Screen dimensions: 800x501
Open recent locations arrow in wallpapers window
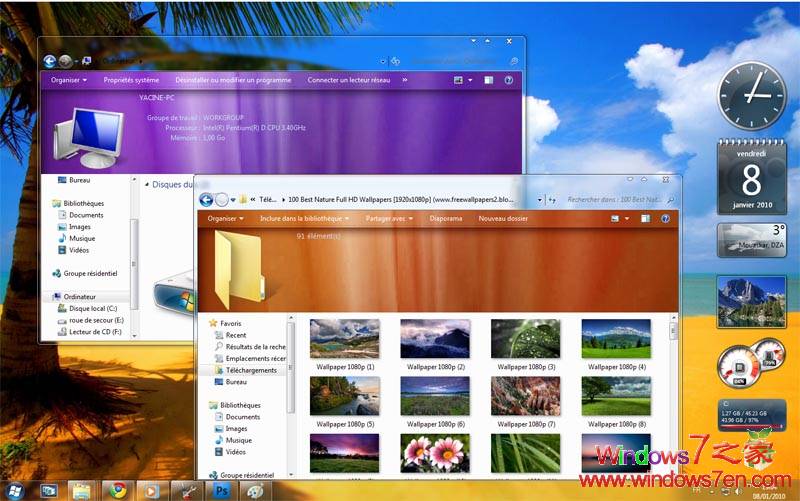(233, 200)
